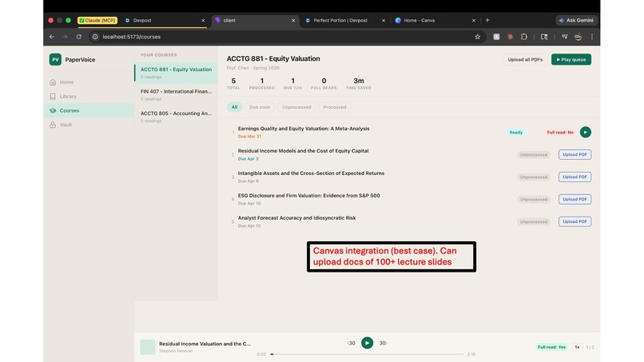Upload PDF for Residual Income Models
The width and height of the screenshot is (644, 362).
[574, 154]
